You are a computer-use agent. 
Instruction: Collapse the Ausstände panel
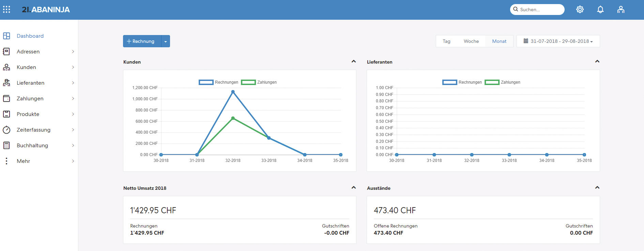(x=597, y=188)
